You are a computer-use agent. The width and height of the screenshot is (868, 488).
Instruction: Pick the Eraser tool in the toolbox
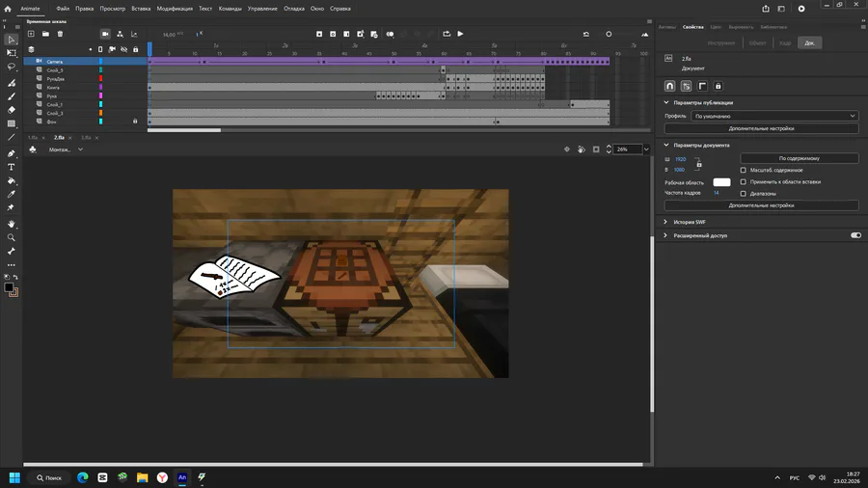coord(11,110)
